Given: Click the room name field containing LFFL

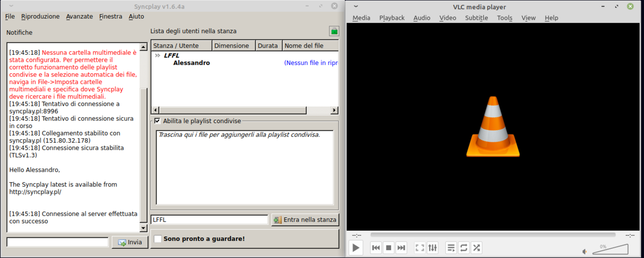Looking at the screenshot, I should click(209, 220).
